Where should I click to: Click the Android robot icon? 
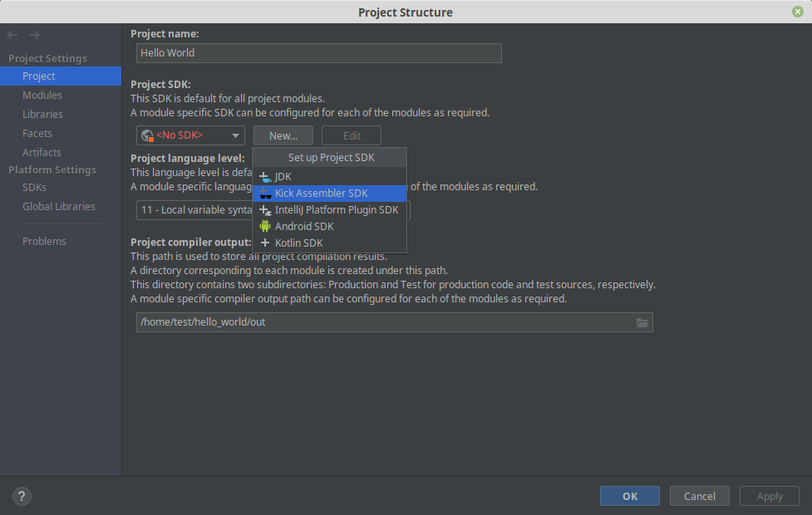tap(264, 226)
